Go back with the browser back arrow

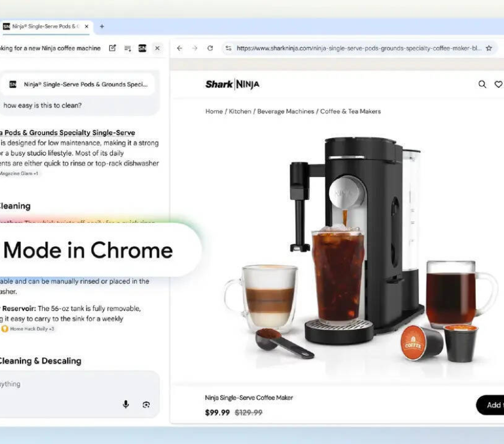[179, 48]
